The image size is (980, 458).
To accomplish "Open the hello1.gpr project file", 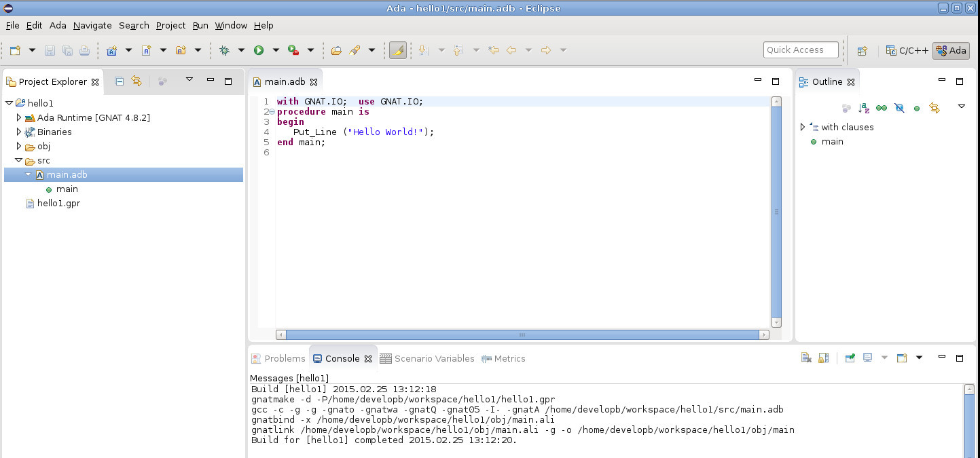I will point(58,203).
